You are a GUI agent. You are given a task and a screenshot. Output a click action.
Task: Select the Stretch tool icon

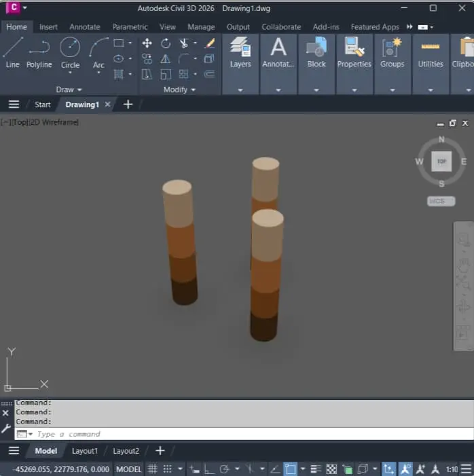tap(147, 74)
